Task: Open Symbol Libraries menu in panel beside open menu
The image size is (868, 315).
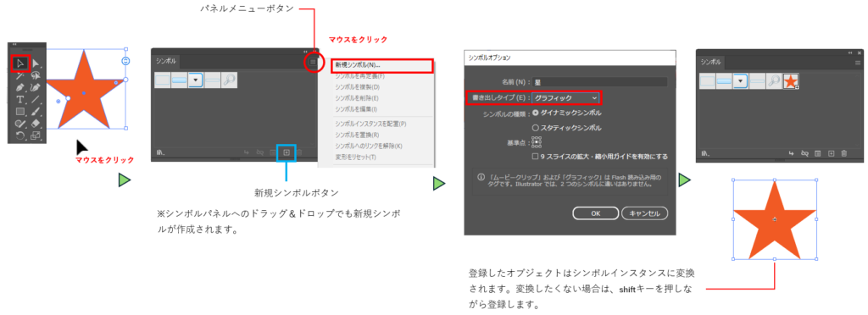Action: (160, 153)
